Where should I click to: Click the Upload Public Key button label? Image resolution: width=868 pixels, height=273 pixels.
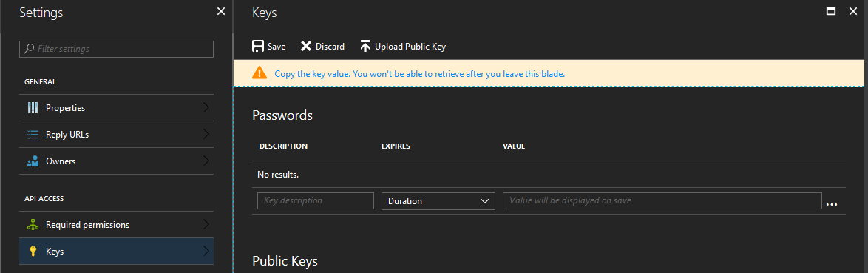[x=410, y=47]
